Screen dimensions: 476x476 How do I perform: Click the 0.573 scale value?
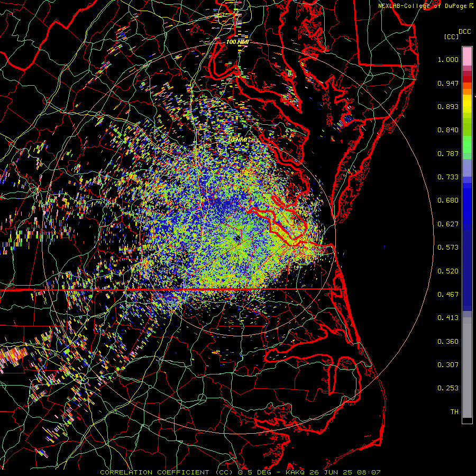tap(448, 248)
